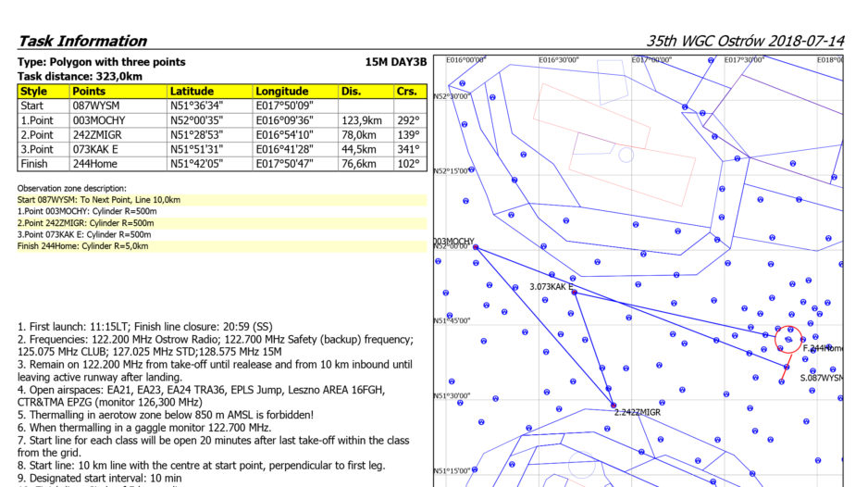Click the 35th WGC Ostrów 2018-07-14 title

click(745, 41)
